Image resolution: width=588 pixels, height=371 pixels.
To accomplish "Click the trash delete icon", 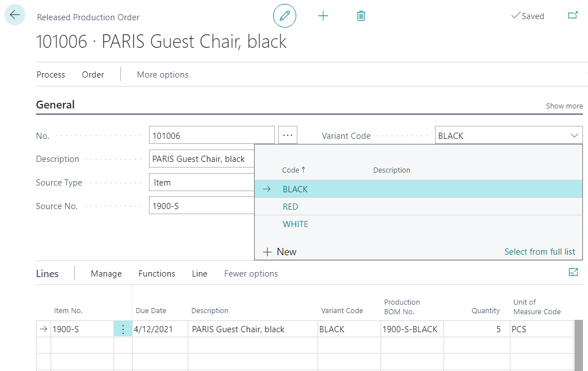I will (x=361, y=16).
